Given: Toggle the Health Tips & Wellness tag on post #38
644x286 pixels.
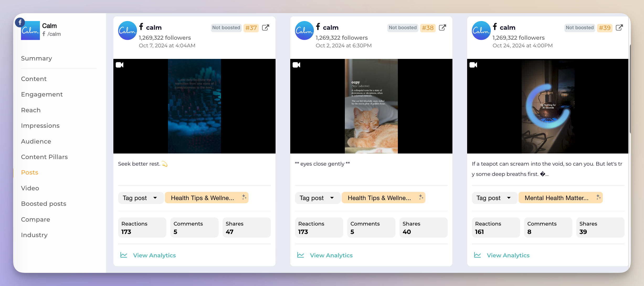Looking at the screenshot, I should pyautogui.click(x=378, y=198).
